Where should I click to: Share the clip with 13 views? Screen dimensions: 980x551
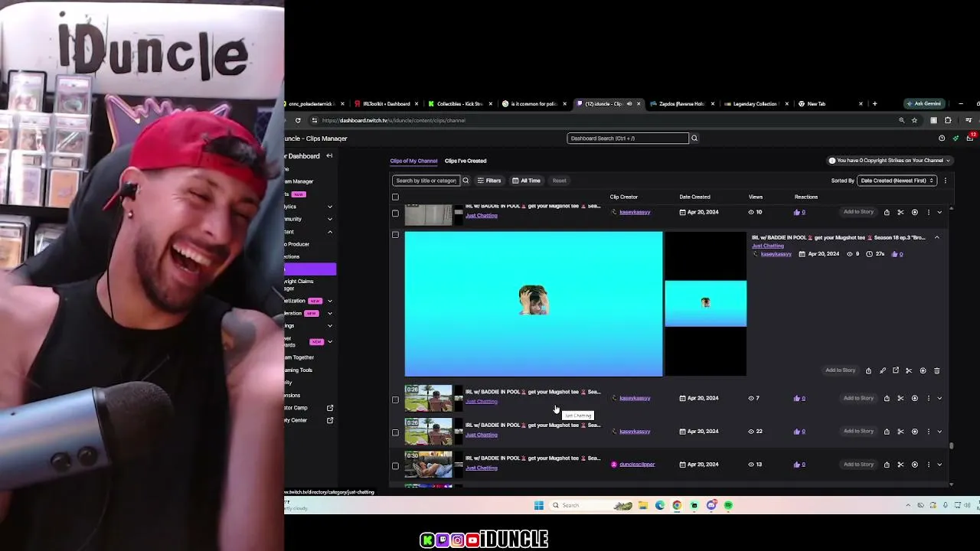[887, 465]
